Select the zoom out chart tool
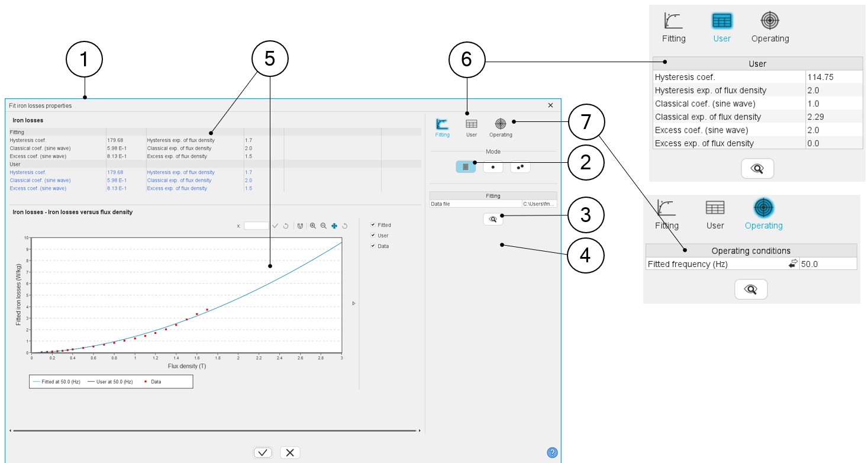The height and width of the screenshot is (463, 868). (324, 226)
